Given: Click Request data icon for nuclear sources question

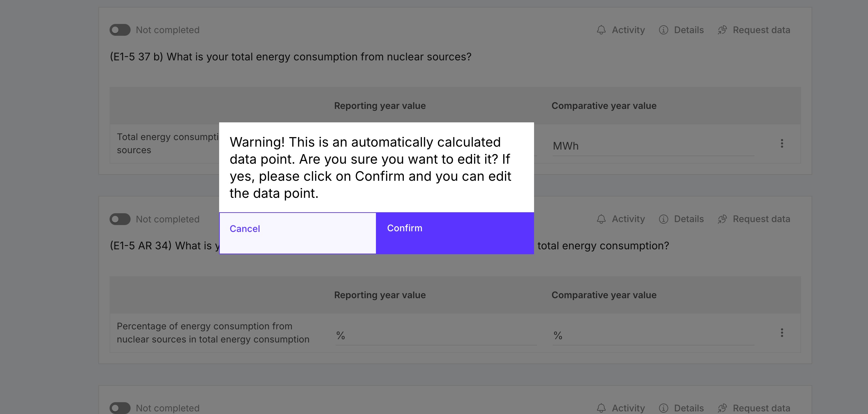Looking at the screenshot, I should point(722,30).
